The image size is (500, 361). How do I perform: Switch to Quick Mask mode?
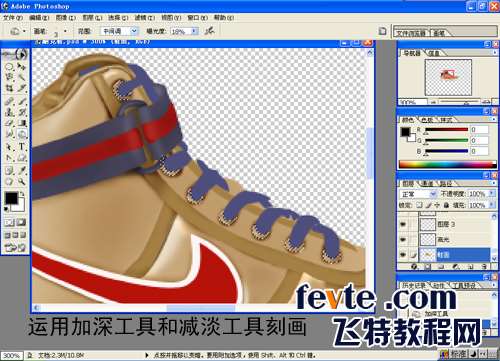[x=22, y=223]
